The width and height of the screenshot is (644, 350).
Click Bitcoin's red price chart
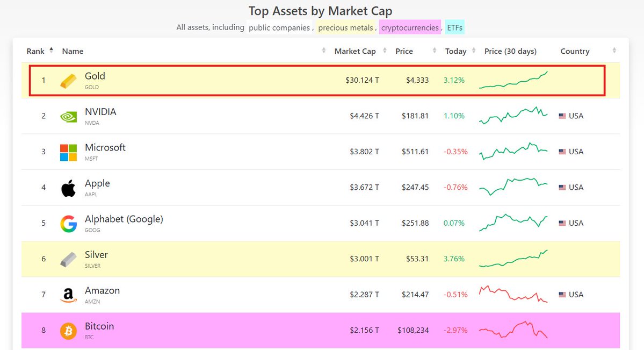[x=513, y=330]
